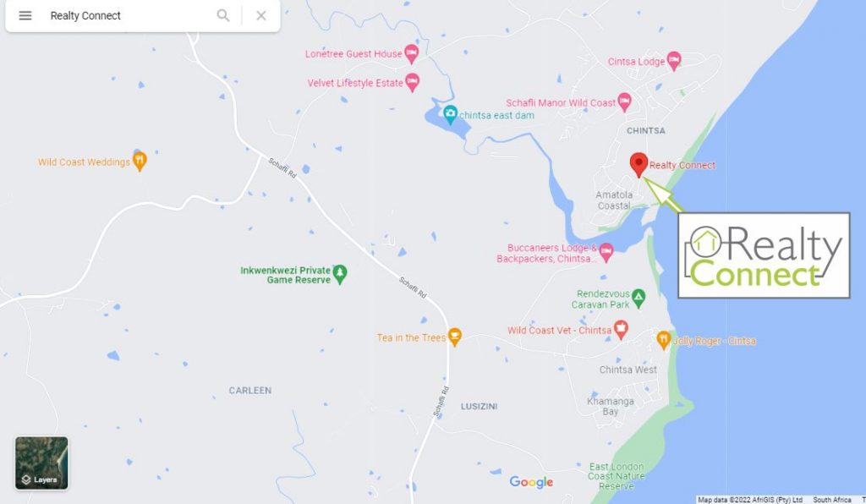
Task: Click the magnifier search icon
Action: pos(223,15)
